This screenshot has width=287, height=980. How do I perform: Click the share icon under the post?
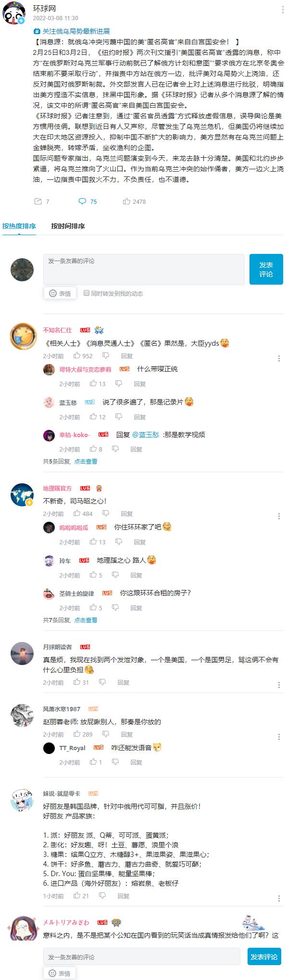(x=38, y=201)
